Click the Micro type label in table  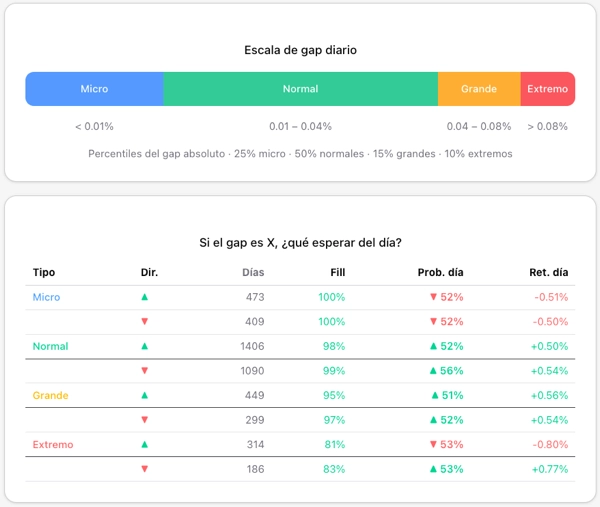[x=46, y=297]
